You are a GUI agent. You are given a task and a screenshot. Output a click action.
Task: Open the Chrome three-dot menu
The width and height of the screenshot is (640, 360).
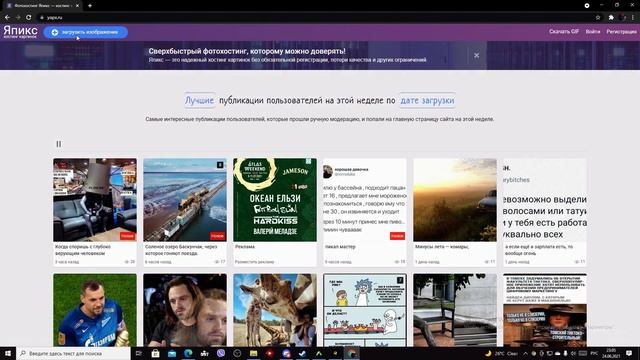[x=633, y=18]
